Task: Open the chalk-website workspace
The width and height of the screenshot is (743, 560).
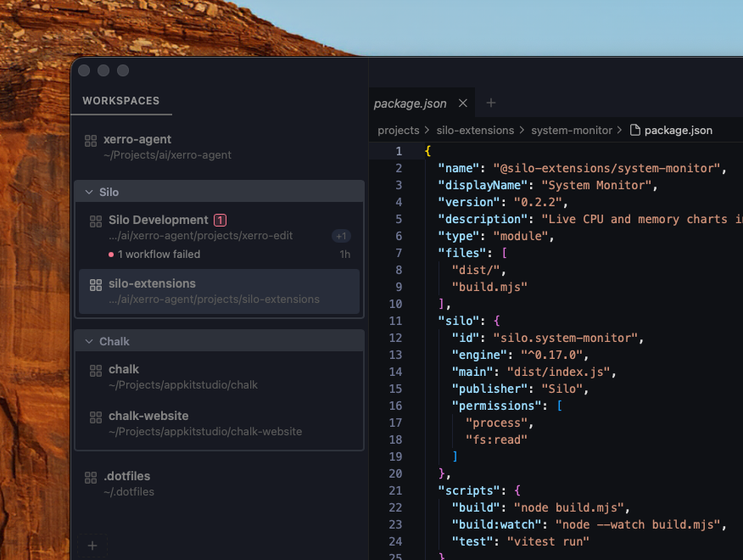Action: point(219,423)
